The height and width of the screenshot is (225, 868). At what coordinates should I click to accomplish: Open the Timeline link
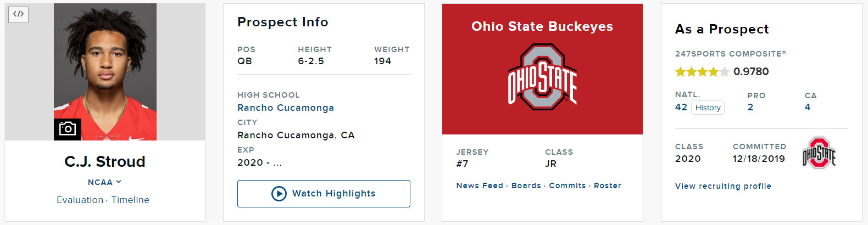click(130, 200)
